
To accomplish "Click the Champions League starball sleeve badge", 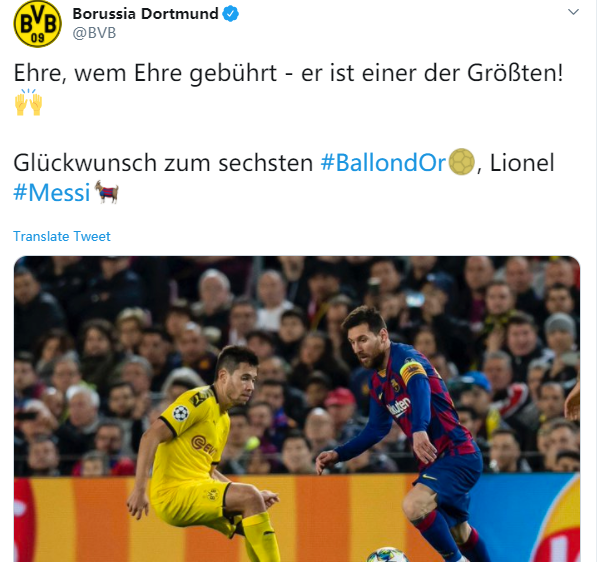I will pos(180,413).
